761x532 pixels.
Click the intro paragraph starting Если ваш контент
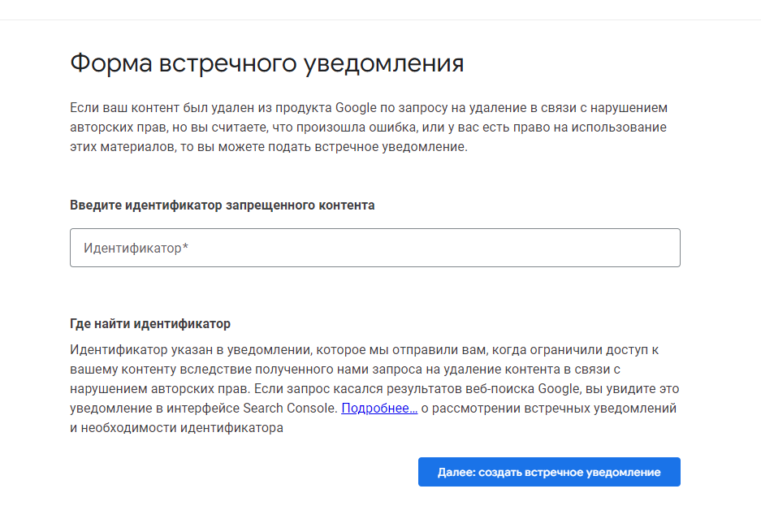[369, 128]
